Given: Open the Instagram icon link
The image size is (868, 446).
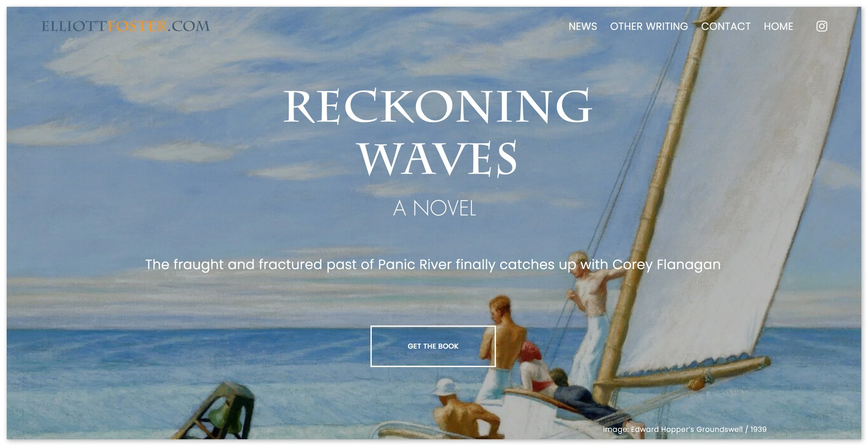Looking at the screenshot, I should (821, 26).
